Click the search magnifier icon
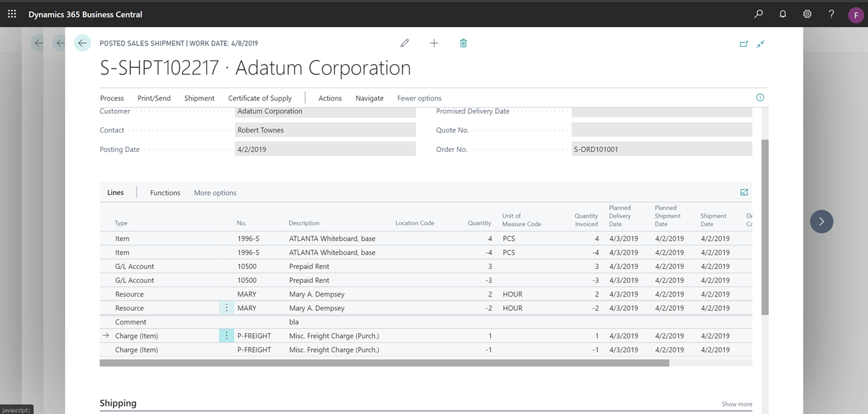This screenshot has width=868, height=414. pyautogui.click(x=758, y=14)
